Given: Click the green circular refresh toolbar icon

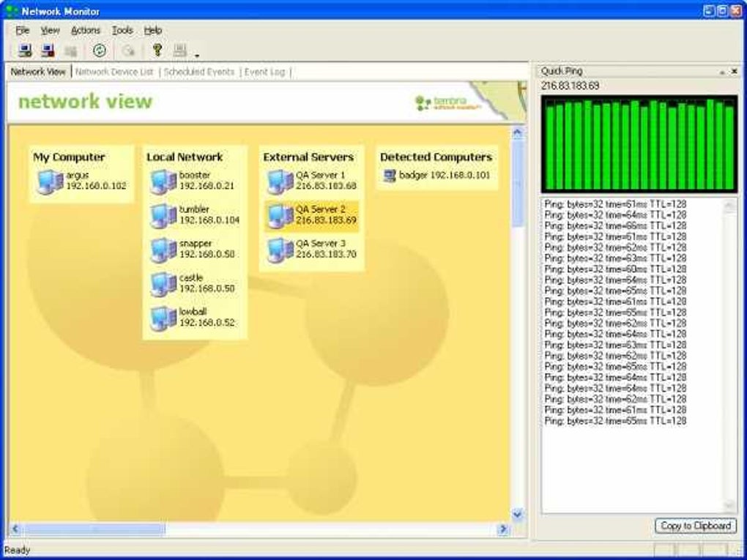Looking at the screenshot, I should (x=100, y=50).
